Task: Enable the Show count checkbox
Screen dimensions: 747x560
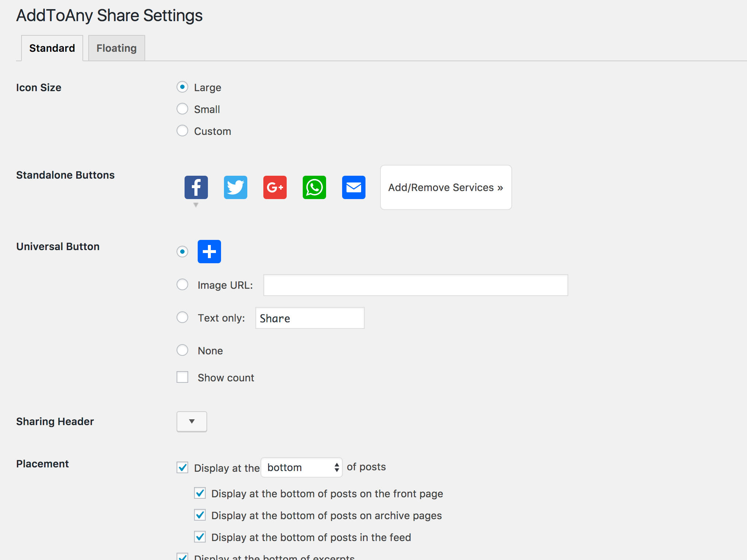Action: tap(182, 377)
